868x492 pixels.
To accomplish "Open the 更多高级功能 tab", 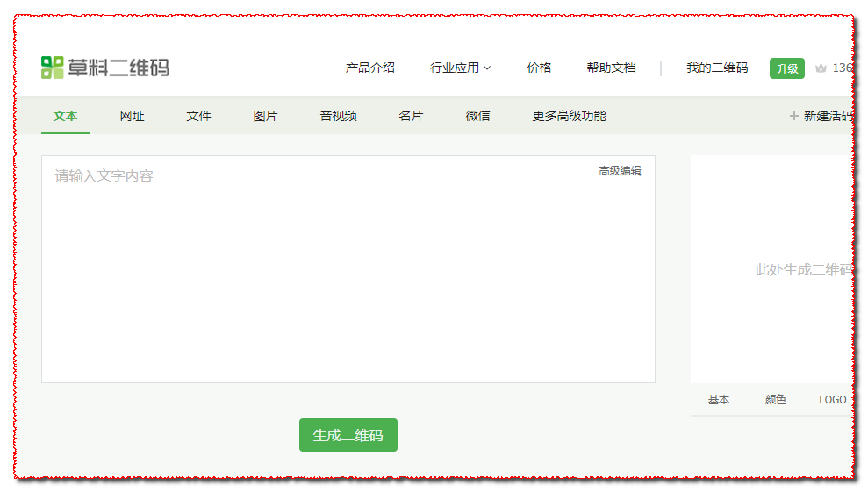I will (569, 116).
